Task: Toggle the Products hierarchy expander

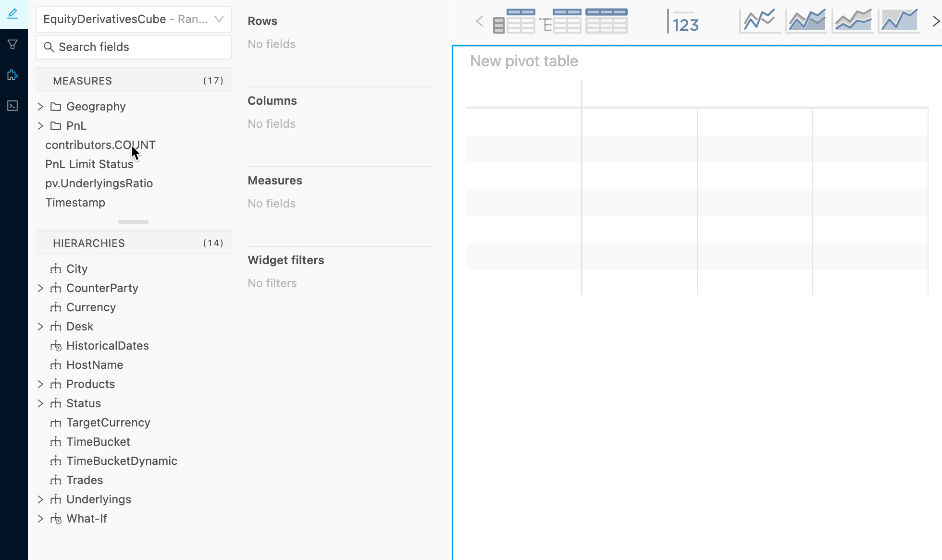Action: (x=40, y=383)
